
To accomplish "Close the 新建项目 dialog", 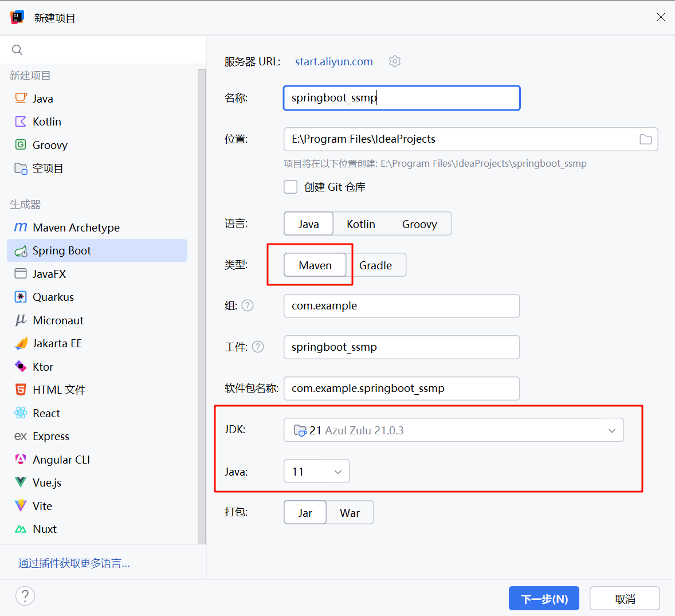I will pyautogui.click(x=661, y=17).
